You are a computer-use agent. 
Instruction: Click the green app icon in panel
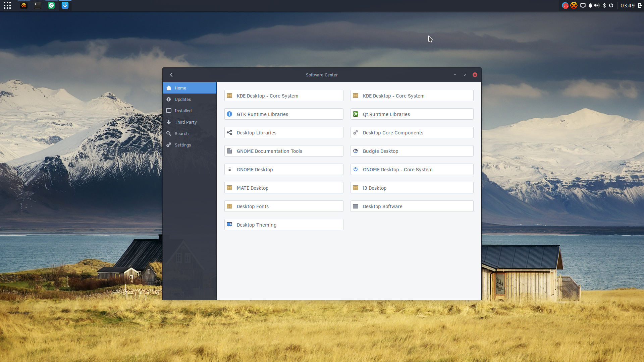(51, 5)
